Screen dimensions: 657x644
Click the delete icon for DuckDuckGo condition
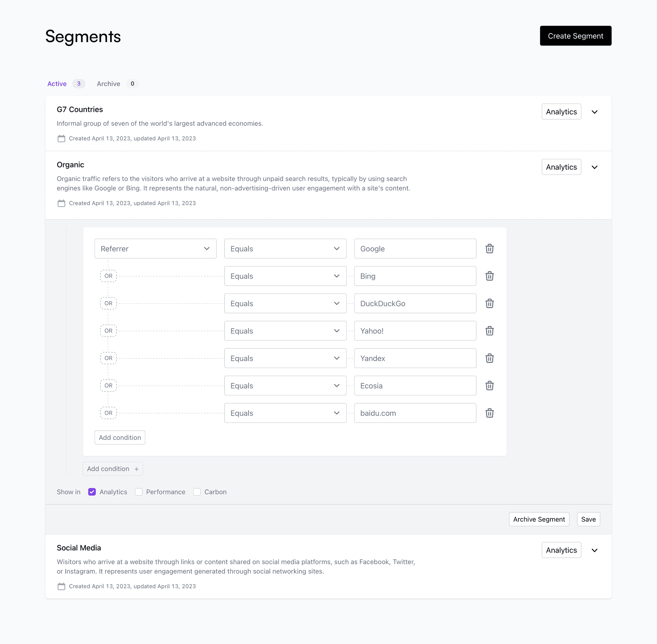(x=489, y=303)
